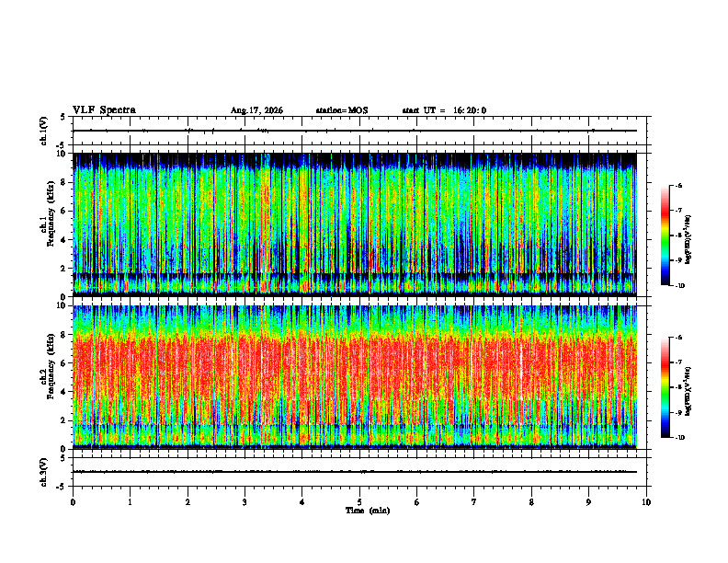This screenshot has height=563, width=728.
Task: Click the VLF Spectra title text
Action: point(104,110)
